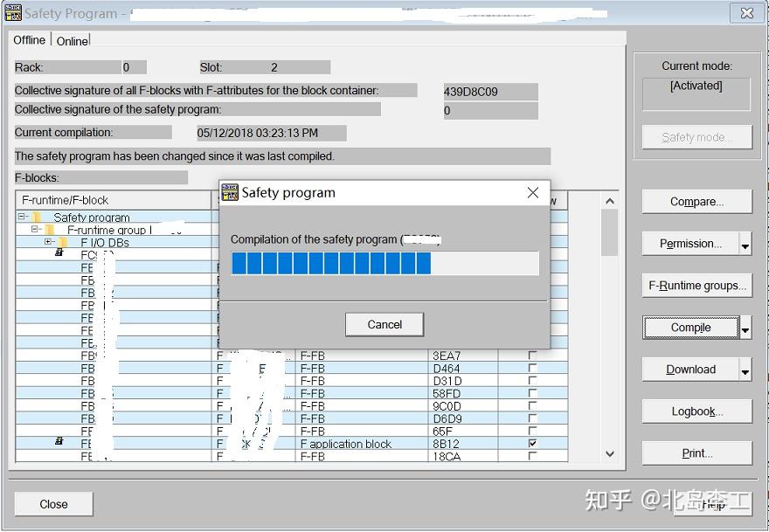Click the Safety Program title bar icon

point(12,12)
